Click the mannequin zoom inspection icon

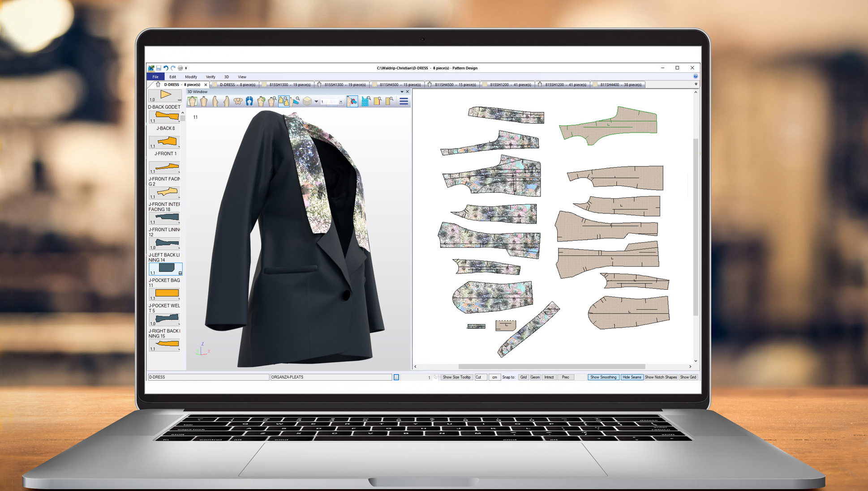click(272, 101)
